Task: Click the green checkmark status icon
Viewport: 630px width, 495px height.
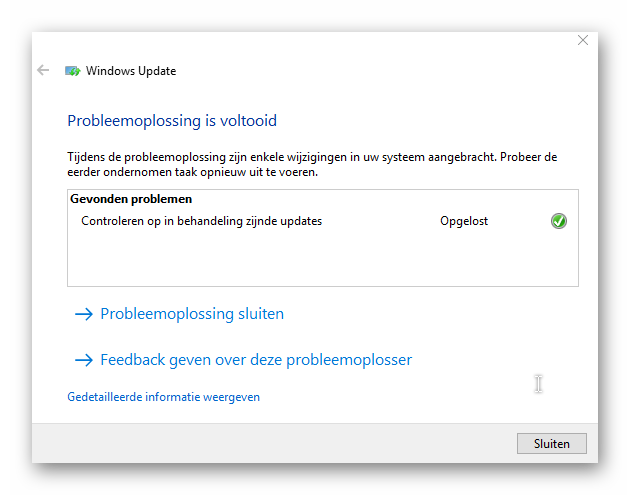Action: click(x=558, y=221)
